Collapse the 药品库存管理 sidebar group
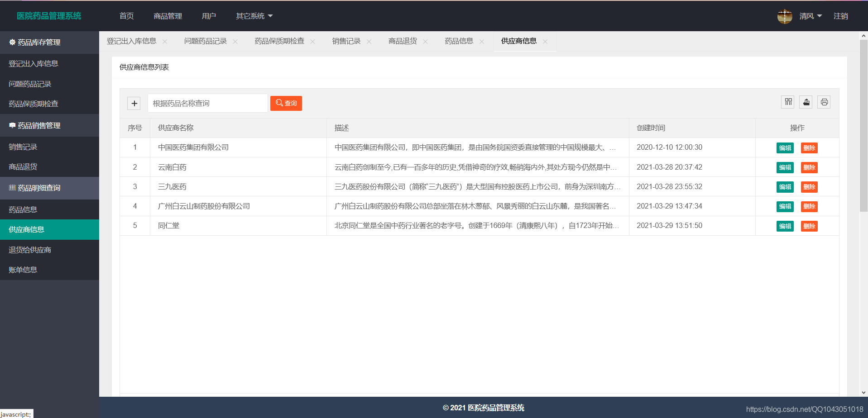The width and height of the screenshot is (868, 418). point(49,42)
